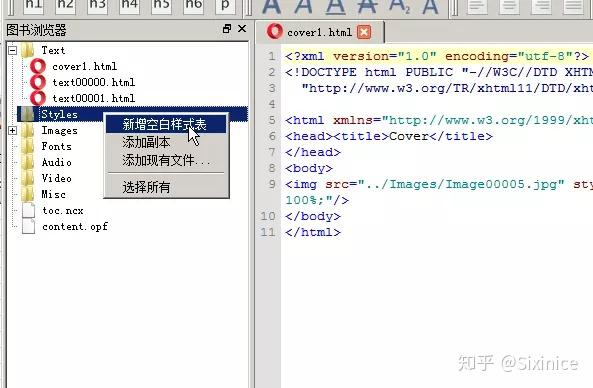Click the closing html tag line
This screenshot has height=388, width=593.
(313, 232)
